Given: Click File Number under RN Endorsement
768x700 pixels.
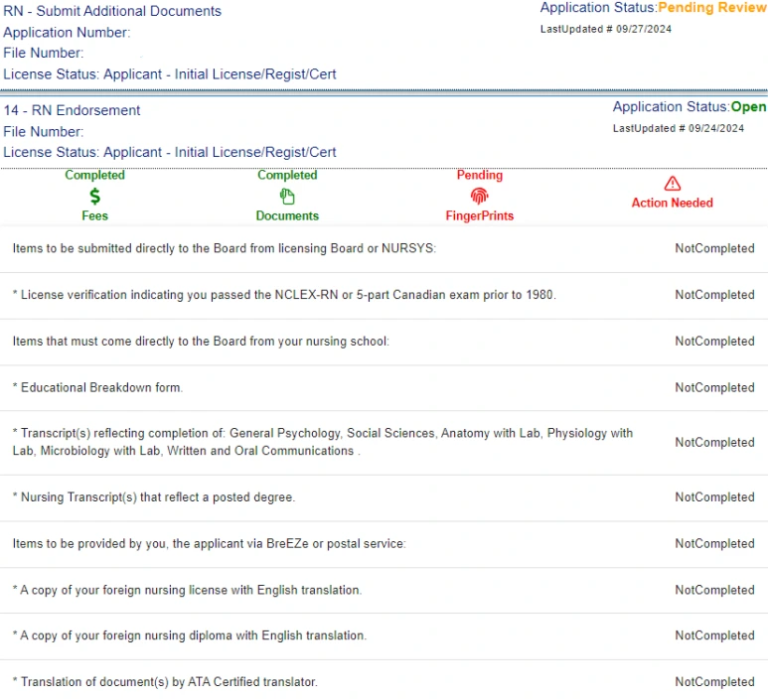Looking at the screenshot, I should 43,132.
